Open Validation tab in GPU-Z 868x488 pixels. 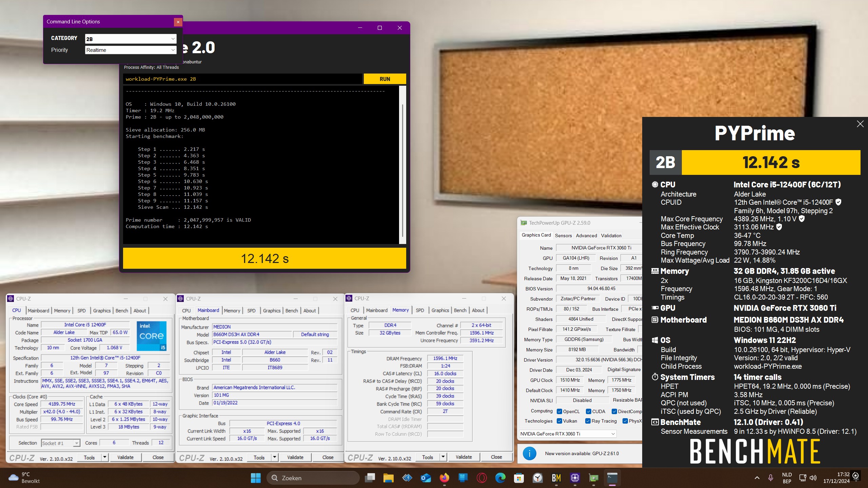coord(611,236)
